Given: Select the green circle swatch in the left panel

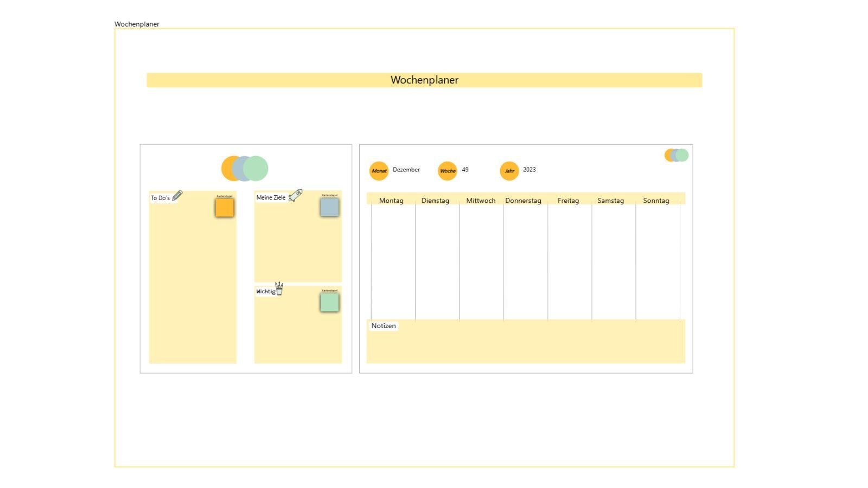Looking at the screenshot, I should tap(256, 169).
